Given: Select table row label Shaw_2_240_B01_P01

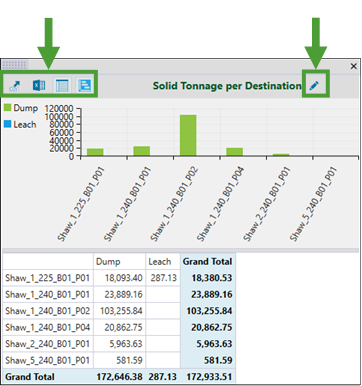Looking at the screenshot, I should pyautogui.click(x=47, y=344).
